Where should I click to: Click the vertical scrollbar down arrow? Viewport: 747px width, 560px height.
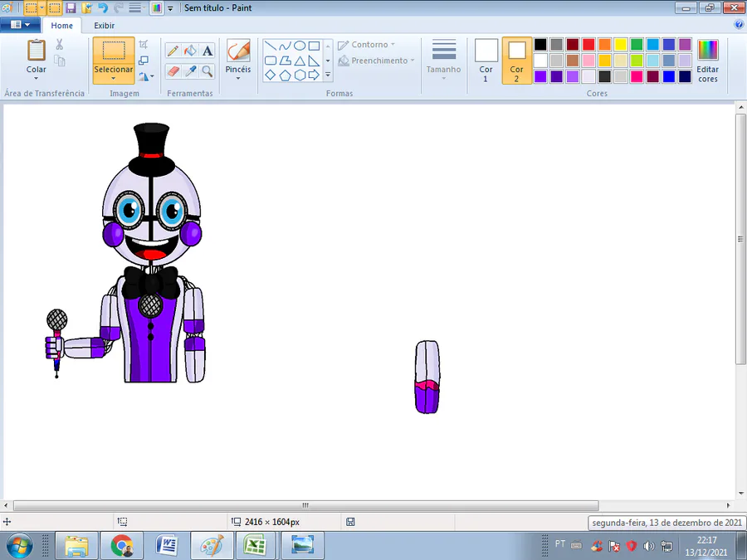741,494
